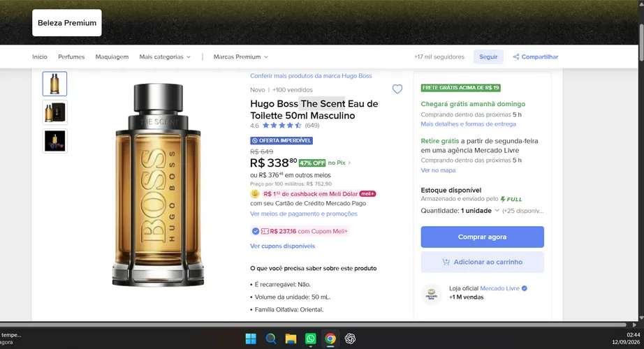
Task: Click weather widget in taskbar
Action: (x=10, y=339)
